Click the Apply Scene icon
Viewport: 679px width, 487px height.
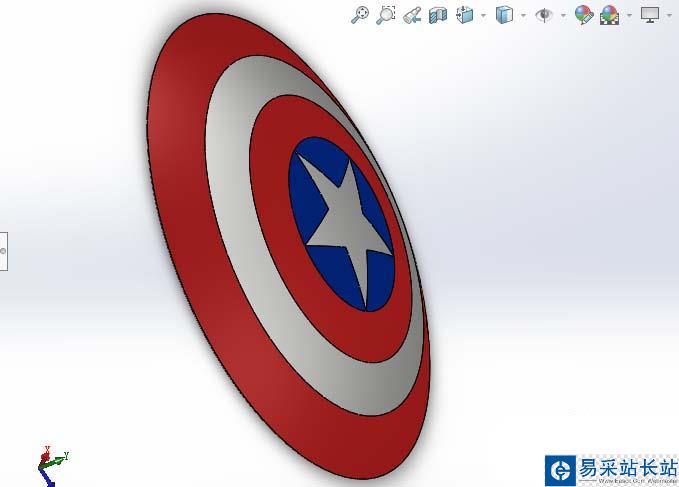(x=609, y=15)
